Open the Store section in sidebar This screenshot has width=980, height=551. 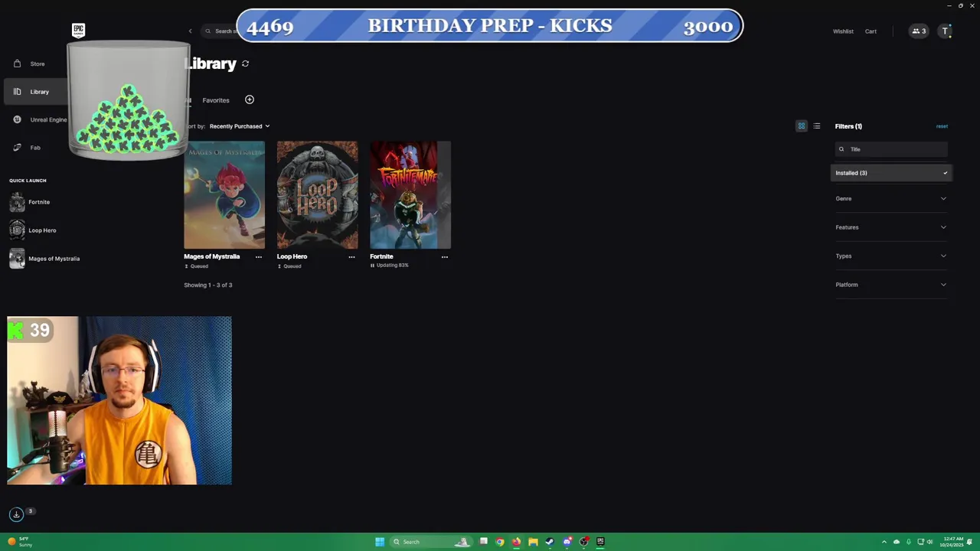(x=38, y=64)
